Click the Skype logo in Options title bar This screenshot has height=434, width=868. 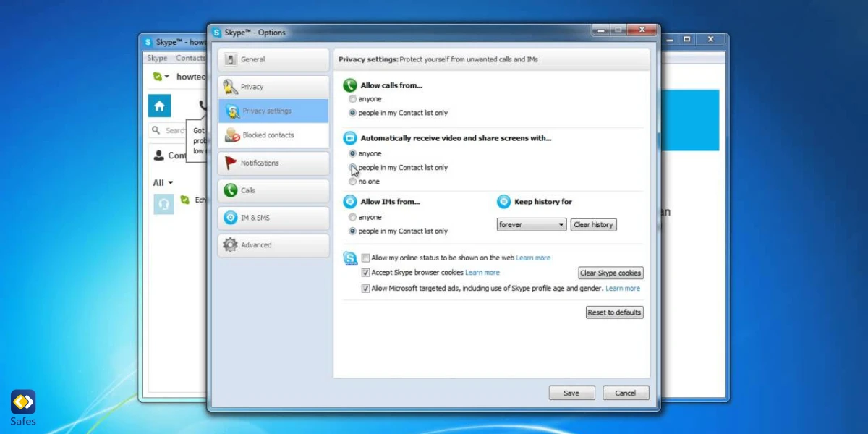pyautogui.click(x=216, y=33)
